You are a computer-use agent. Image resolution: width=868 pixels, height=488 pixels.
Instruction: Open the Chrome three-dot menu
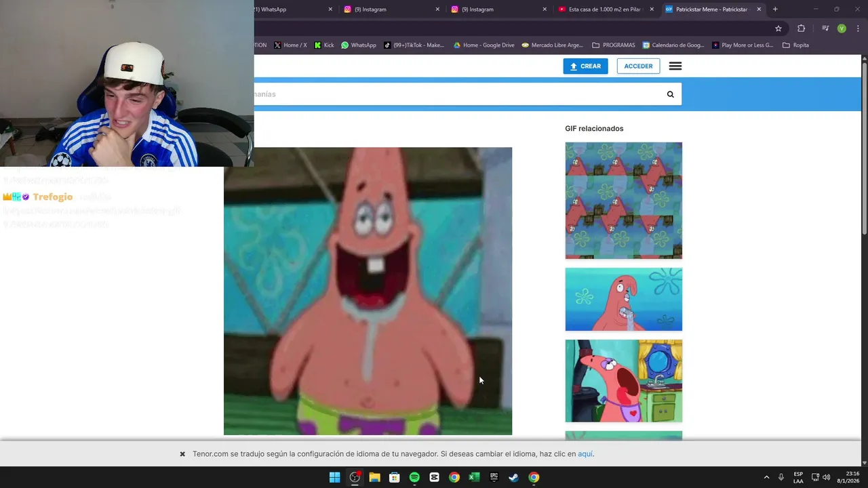[x=858, y=28]
